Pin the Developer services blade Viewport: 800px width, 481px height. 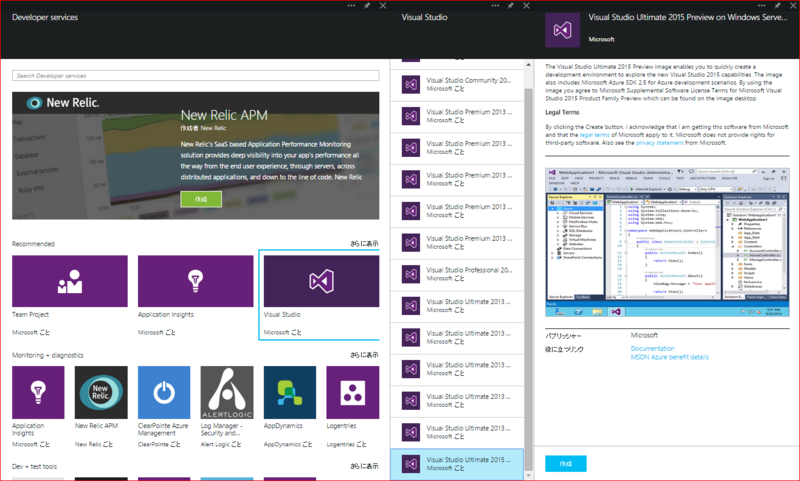[367, 6]
